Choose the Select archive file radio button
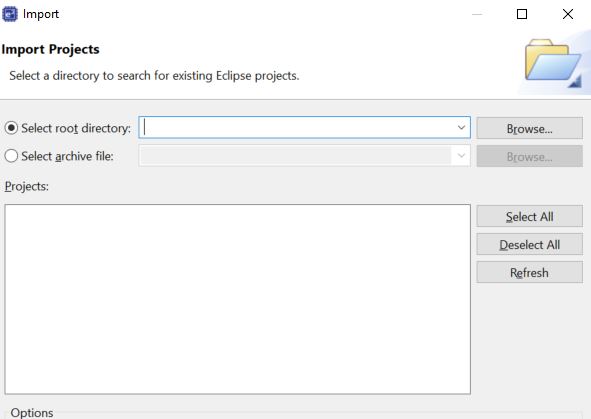 [11, 156]
